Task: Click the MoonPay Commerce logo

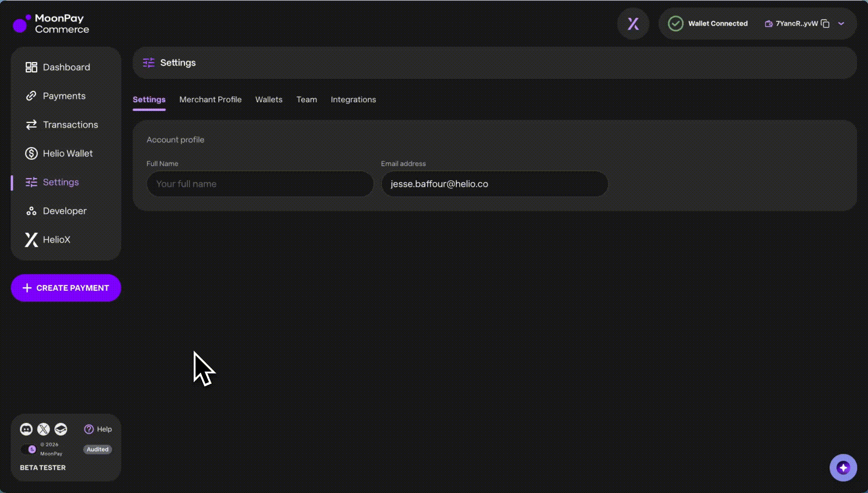Action: [51, 24]
